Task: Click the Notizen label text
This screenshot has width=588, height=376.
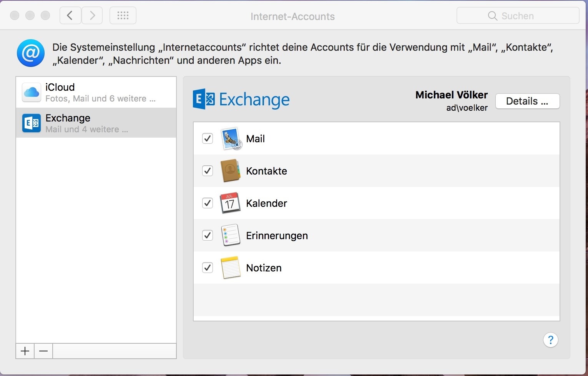Action: click(x=264, y=268)
